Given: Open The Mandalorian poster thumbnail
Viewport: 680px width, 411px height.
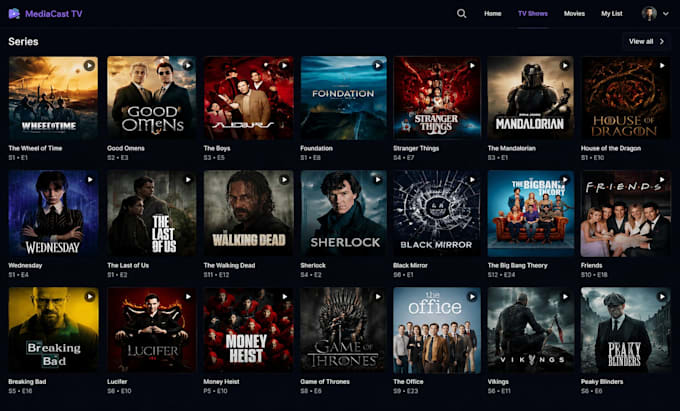Looking at the screenshot, I should pyautogui.click(x=530, y=98).
